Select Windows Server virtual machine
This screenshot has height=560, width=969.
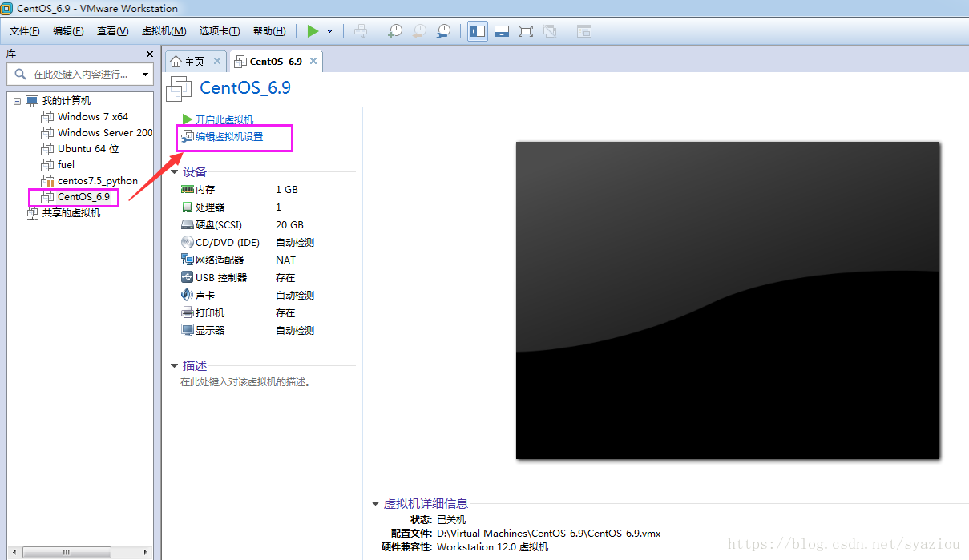105,133
